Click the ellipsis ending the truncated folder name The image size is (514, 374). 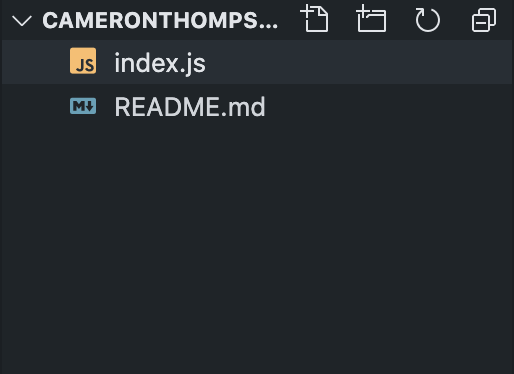(x=270, y=27)
